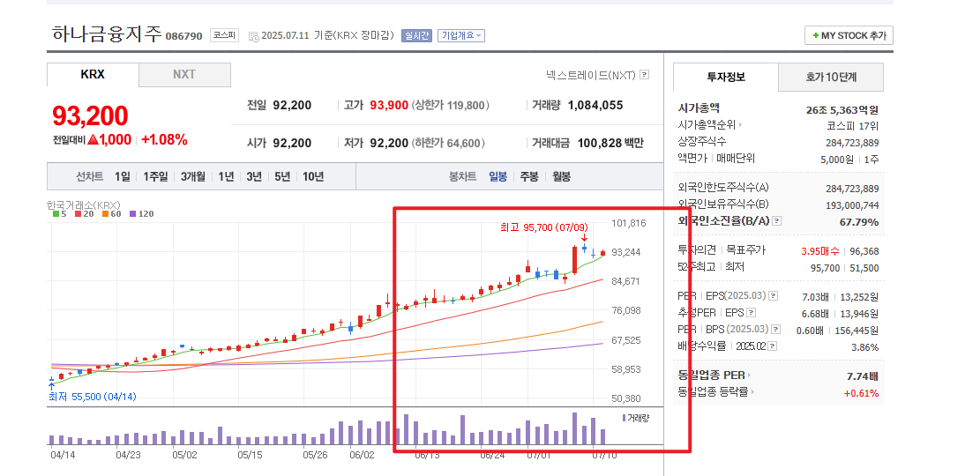Click the help icon for PER EPS(2025.03)
The height and width of the screenshot is (476, 980).
pyautogui.click(x=773, y=296)
